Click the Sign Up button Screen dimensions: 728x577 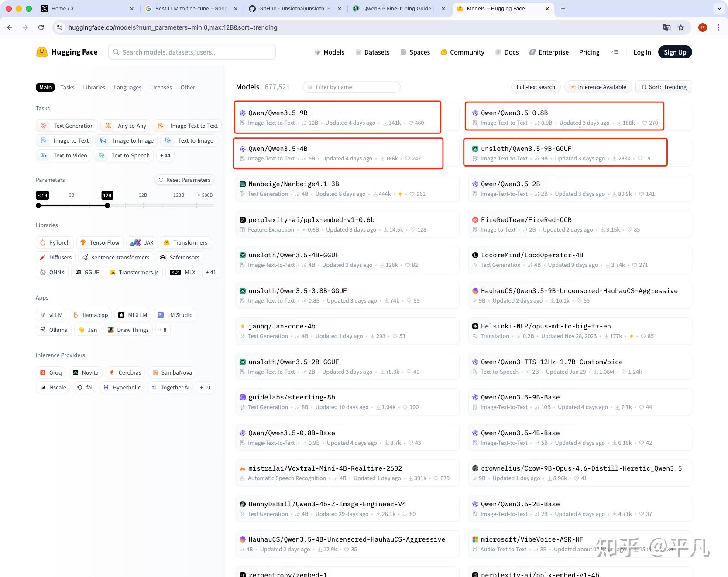[675, 52]
